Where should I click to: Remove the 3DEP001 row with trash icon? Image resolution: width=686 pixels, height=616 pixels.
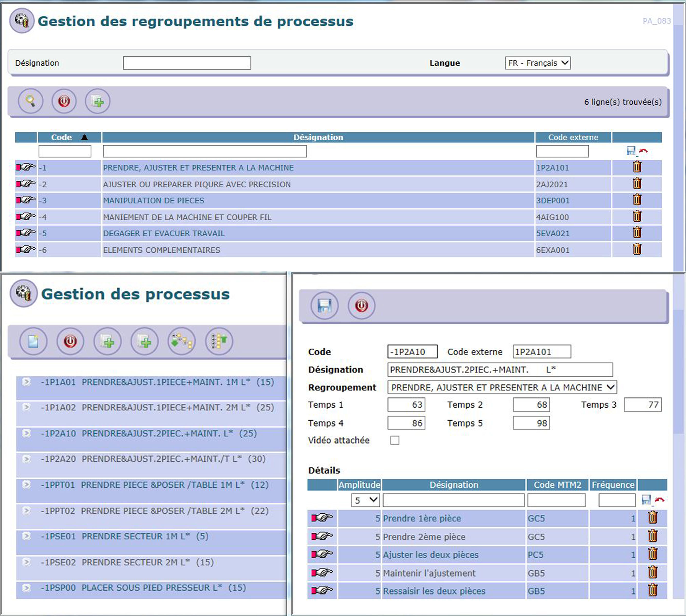637,200
